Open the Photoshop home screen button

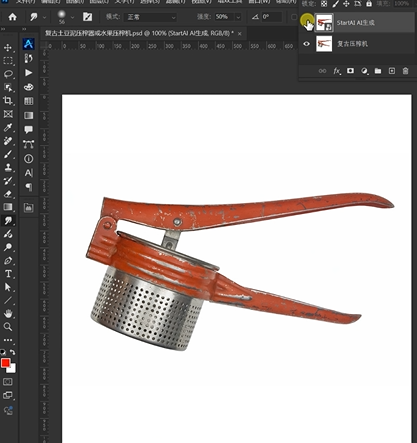(12, 17)
